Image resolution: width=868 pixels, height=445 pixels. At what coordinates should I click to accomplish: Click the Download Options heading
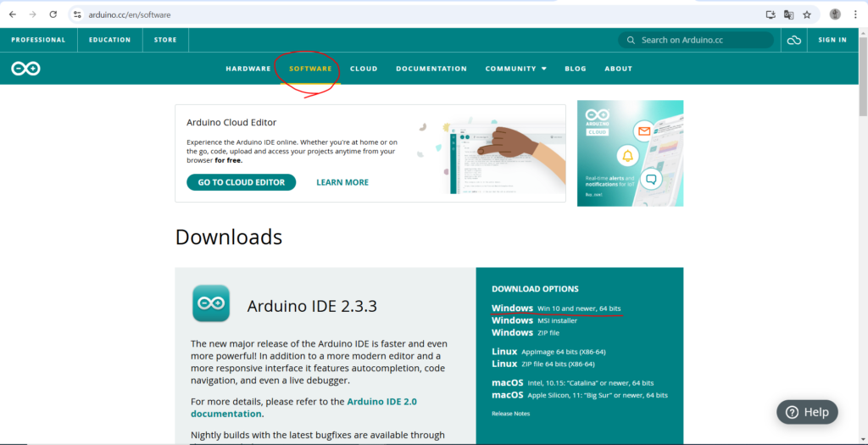[x=535, y=289]
